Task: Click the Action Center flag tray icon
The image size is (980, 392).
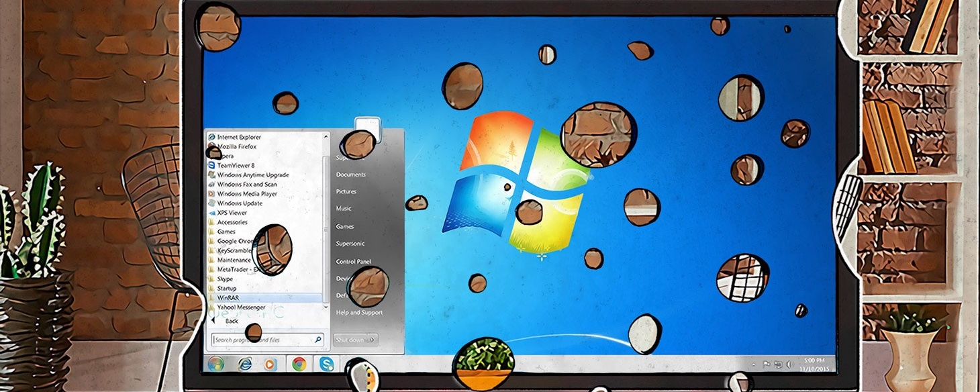Action: 765,364
